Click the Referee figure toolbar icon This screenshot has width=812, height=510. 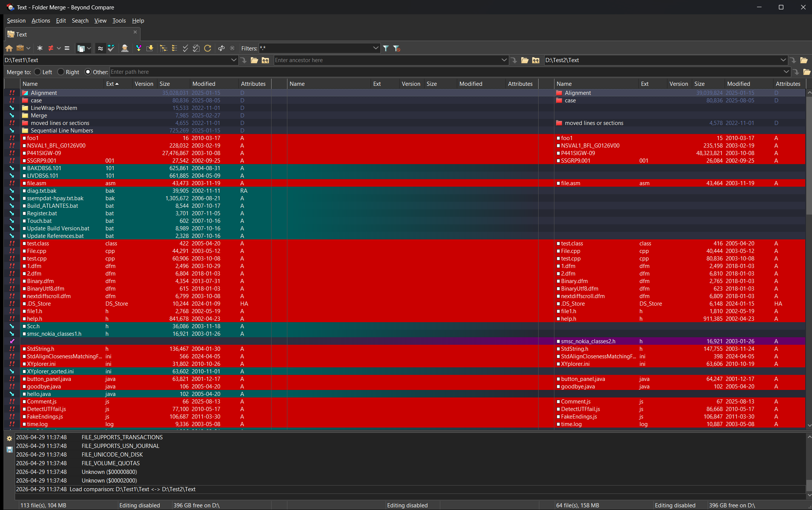point(125,48)
